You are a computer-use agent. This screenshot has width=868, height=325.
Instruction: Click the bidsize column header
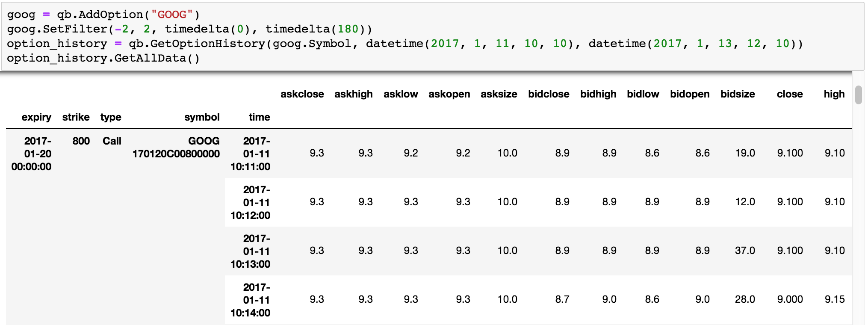(737, 94)
